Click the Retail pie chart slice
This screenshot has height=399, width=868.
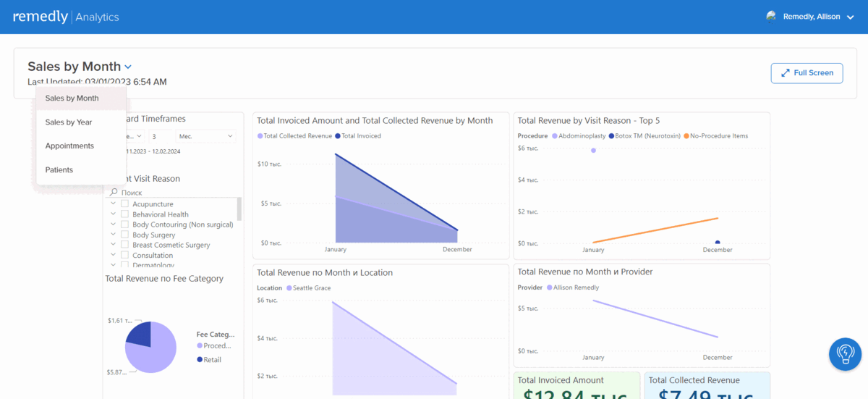point(140,334)
